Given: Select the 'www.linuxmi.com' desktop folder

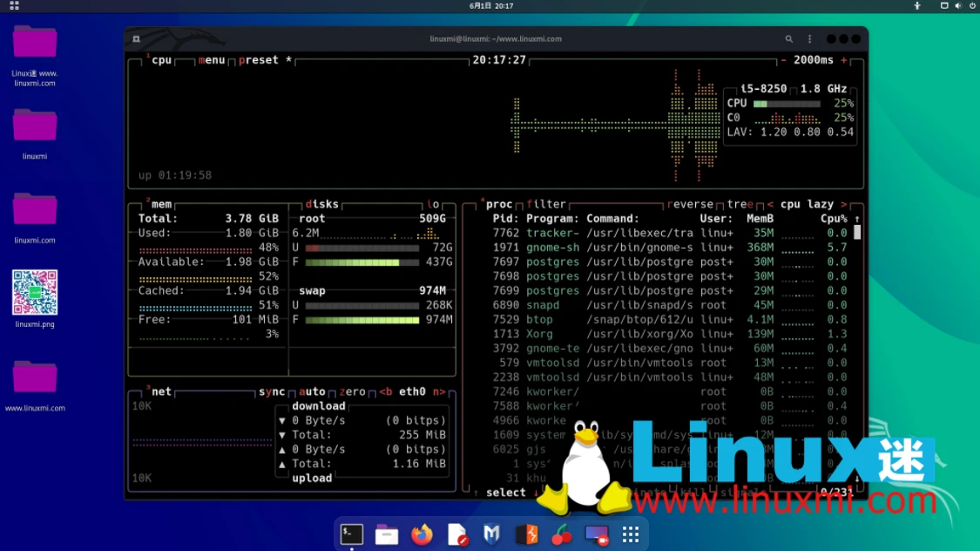Looking at the screenshot, I should click(x=34, y=385).
